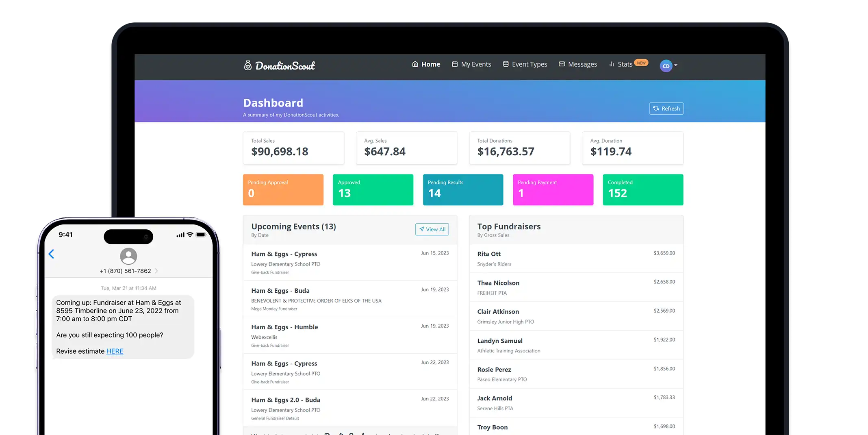Tap the phone back arrow
This screenshot has width=868, height=435.
click(x=51, y=254)
